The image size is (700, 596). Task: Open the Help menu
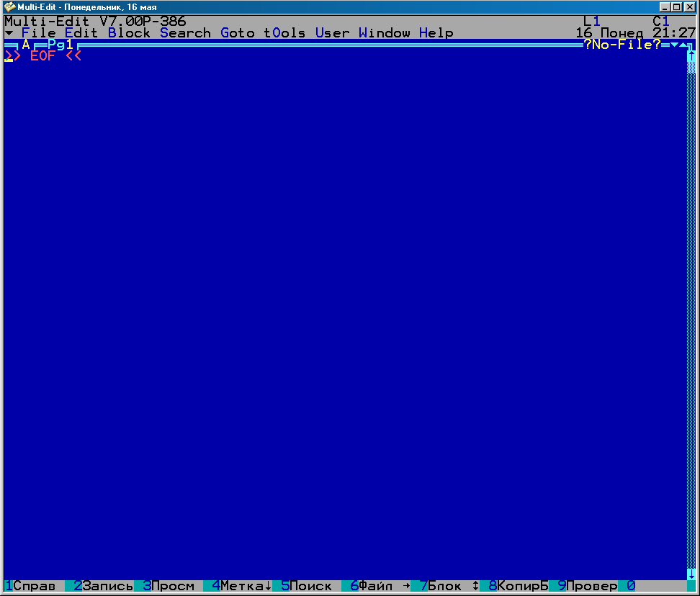(x=436, y=33)
